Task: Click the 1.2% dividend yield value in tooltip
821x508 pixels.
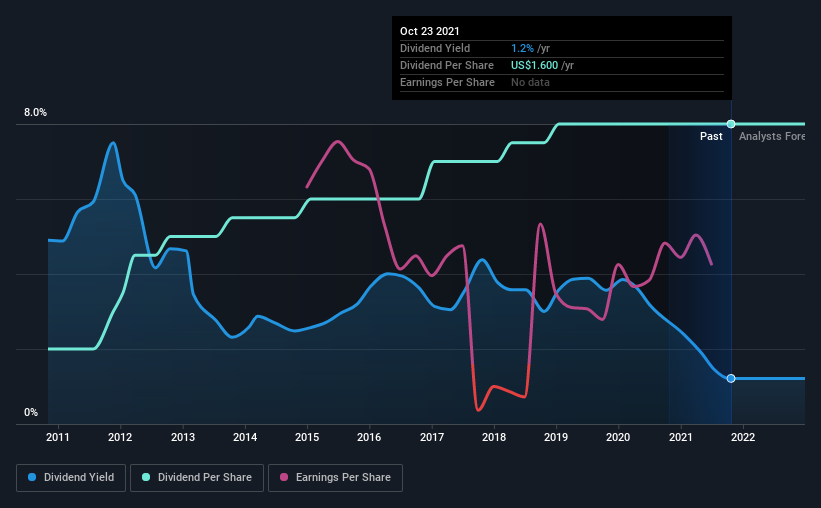Action: [x=522, y=48]
